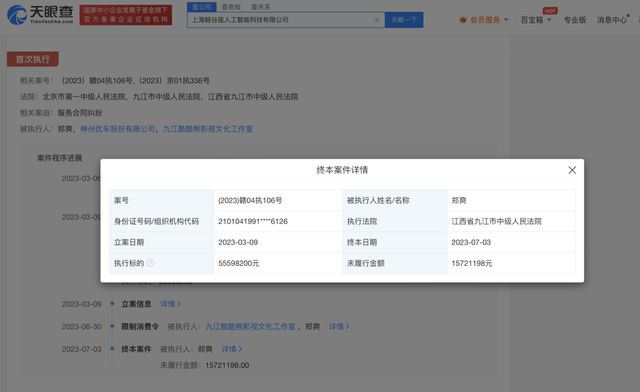
Task: Open the 会员服务 dropdown
Action: click(x=484, y=20)
